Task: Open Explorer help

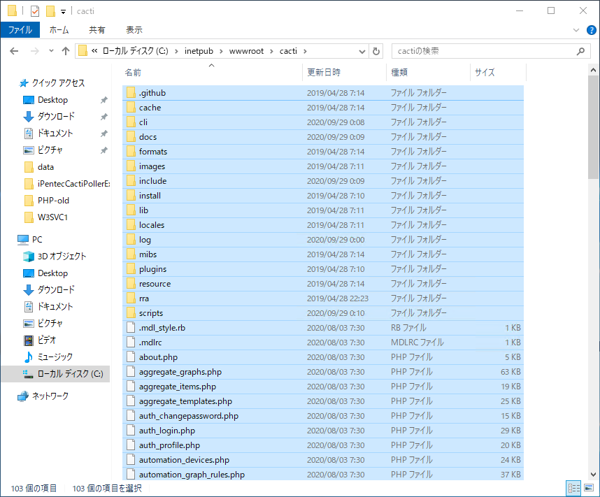Action: click(x=591, y=30)
